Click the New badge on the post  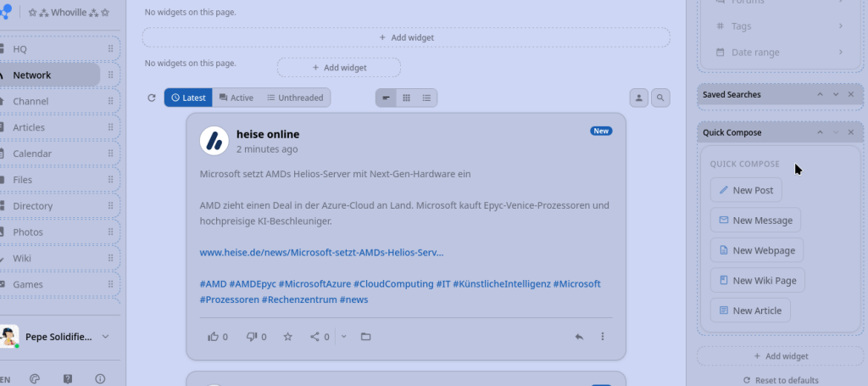[601, 131]
